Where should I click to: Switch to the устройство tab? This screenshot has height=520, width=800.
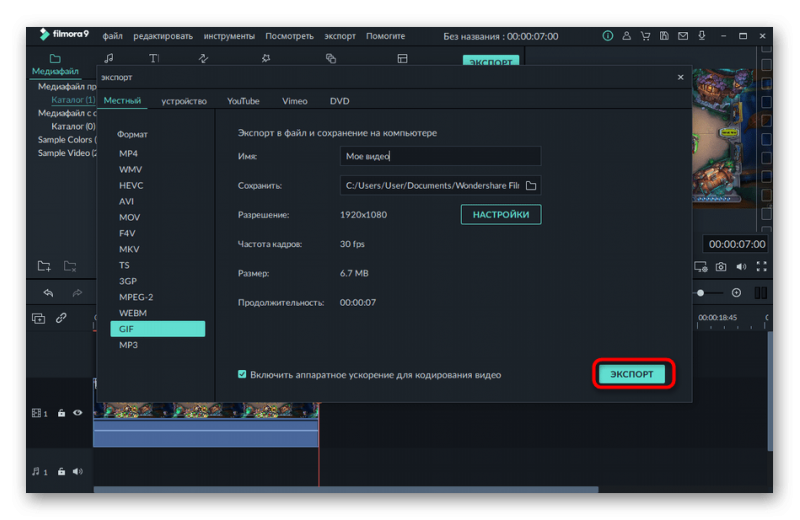[184, 101]
